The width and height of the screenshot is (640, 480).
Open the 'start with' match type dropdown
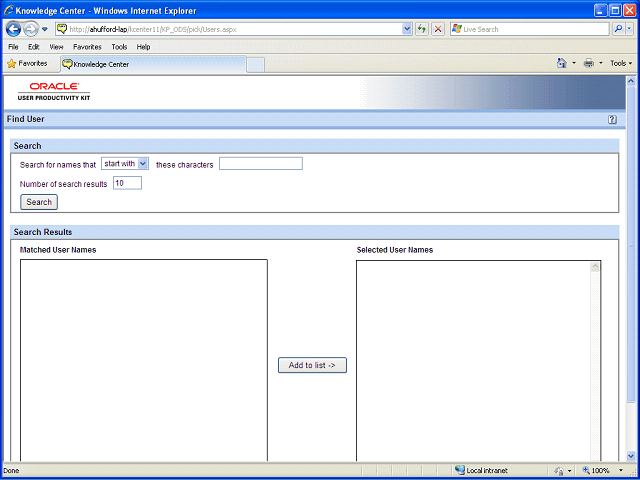[x=125, y=164]
